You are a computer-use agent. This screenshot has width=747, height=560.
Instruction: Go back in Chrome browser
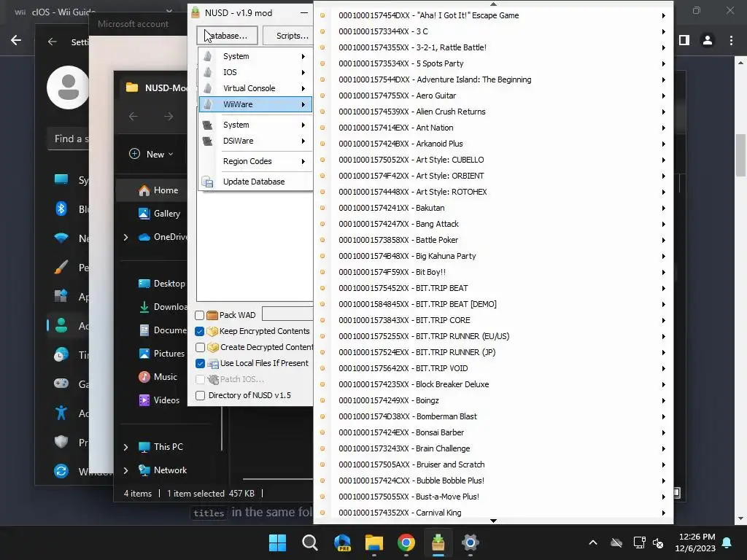(x=16, y=40)
